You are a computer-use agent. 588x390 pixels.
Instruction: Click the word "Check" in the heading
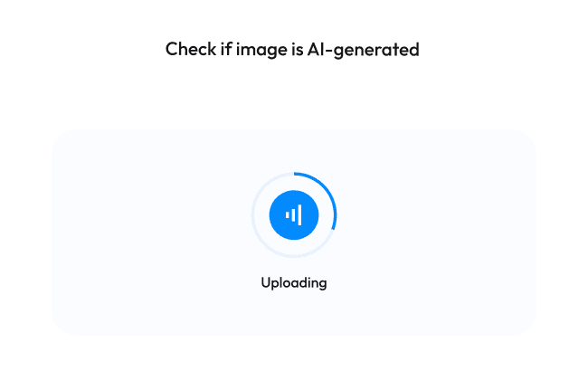pos(191,49)
